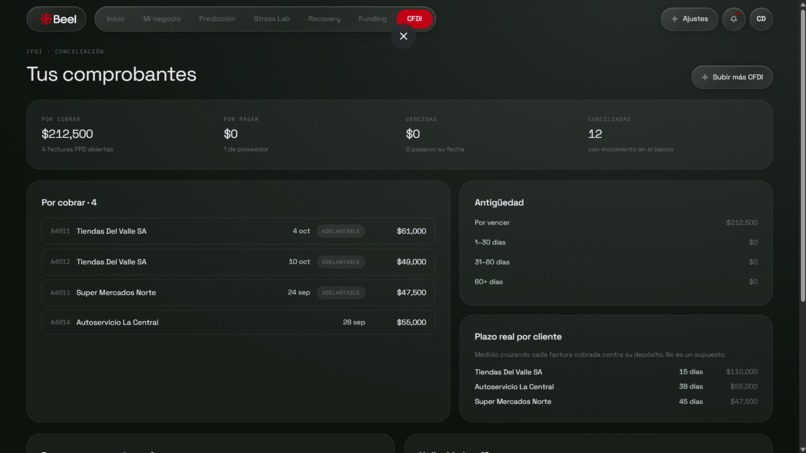806x453 pixels.
Task: Open the Funding tab
Action: pyautogui.click(x=372, y=19)
